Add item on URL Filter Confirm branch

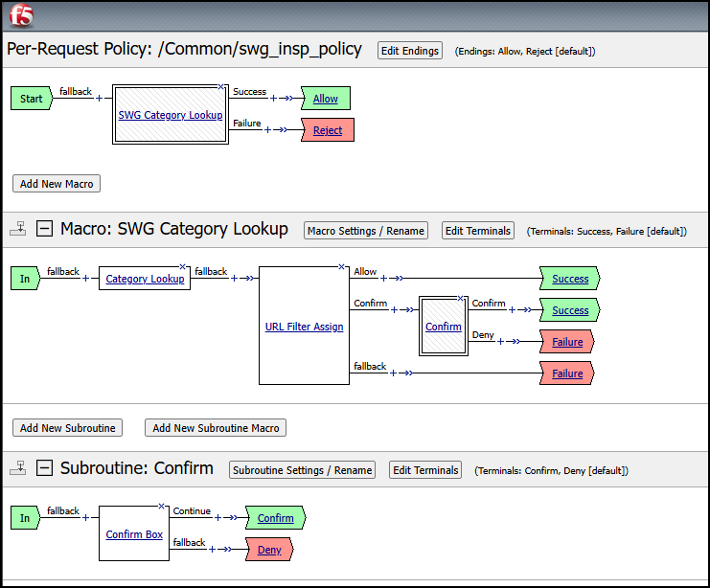point(394,310)
